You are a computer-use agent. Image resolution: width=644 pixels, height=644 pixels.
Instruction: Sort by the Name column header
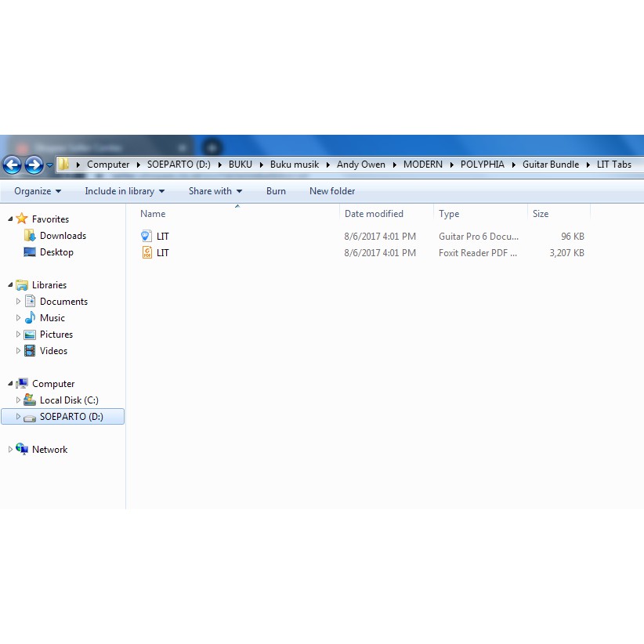(x=153, y=214)
